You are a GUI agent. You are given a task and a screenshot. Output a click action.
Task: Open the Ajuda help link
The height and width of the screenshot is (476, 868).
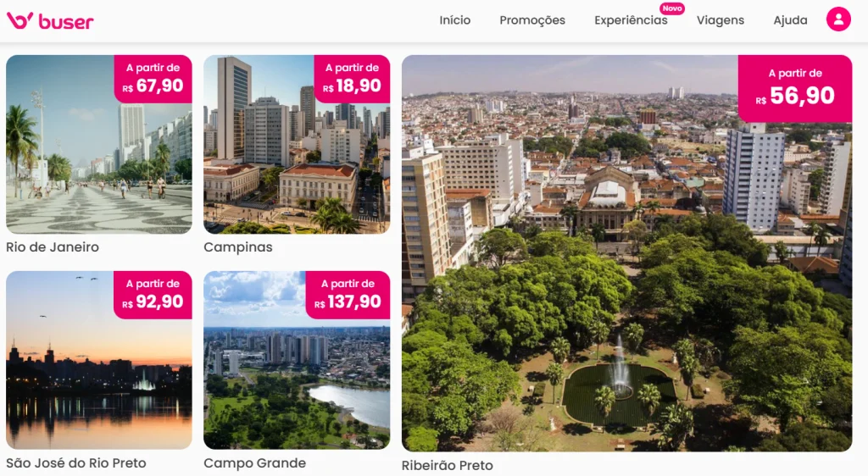tap(790, 20)
